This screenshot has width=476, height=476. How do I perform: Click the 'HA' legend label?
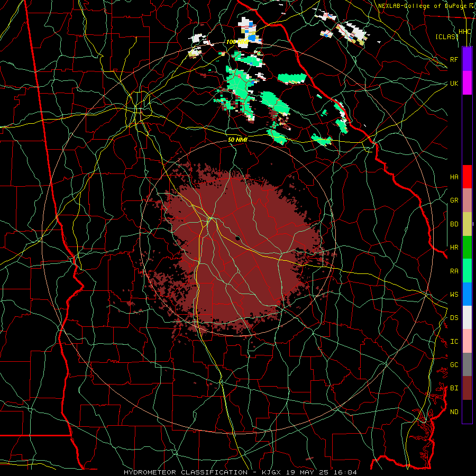[454, 177]
